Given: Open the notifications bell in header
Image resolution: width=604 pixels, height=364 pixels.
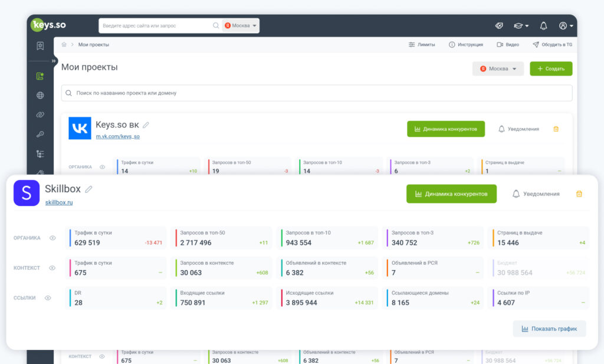Looking at the screenshot, I should pyautogui.click(x=543, y=26).
